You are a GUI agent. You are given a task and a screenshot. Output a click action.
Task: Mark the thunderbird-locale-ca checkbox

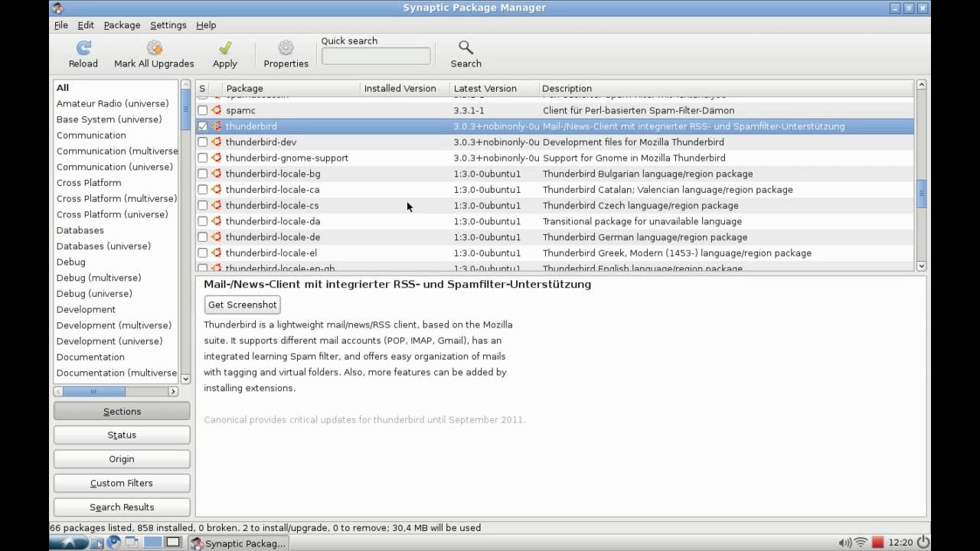(202, 190)
